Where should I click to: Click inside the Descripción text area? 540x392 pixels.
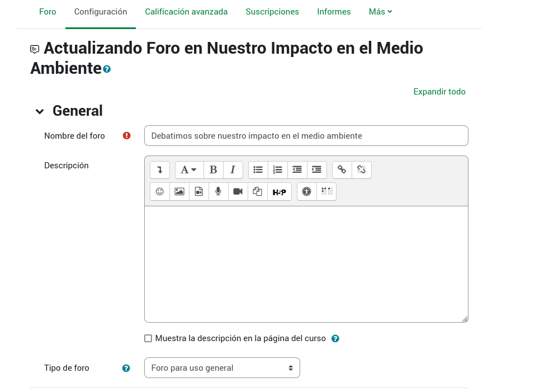pos(306,264)
